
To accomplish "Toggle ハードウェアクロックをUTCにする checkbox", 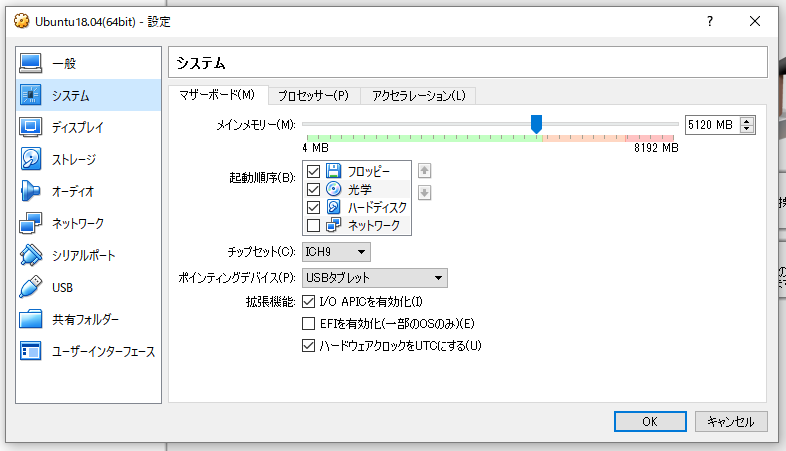I will 308,346.
